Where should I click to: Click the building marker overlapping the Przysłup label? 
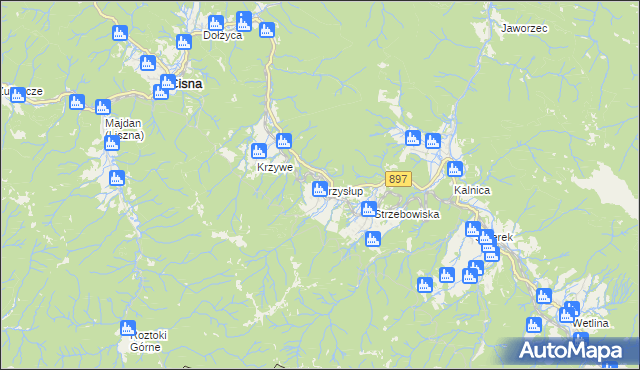point(320,189)
